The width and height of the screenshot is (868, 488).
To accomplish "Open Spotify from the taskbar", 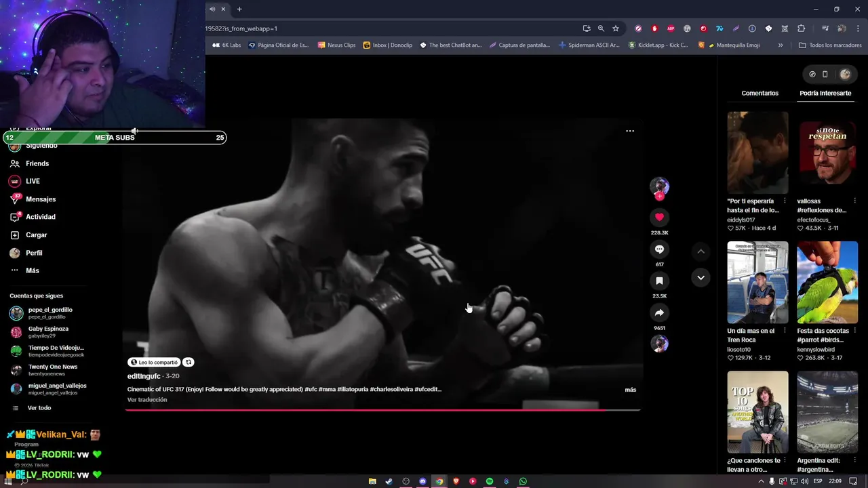I will click(x=490, y=481).
